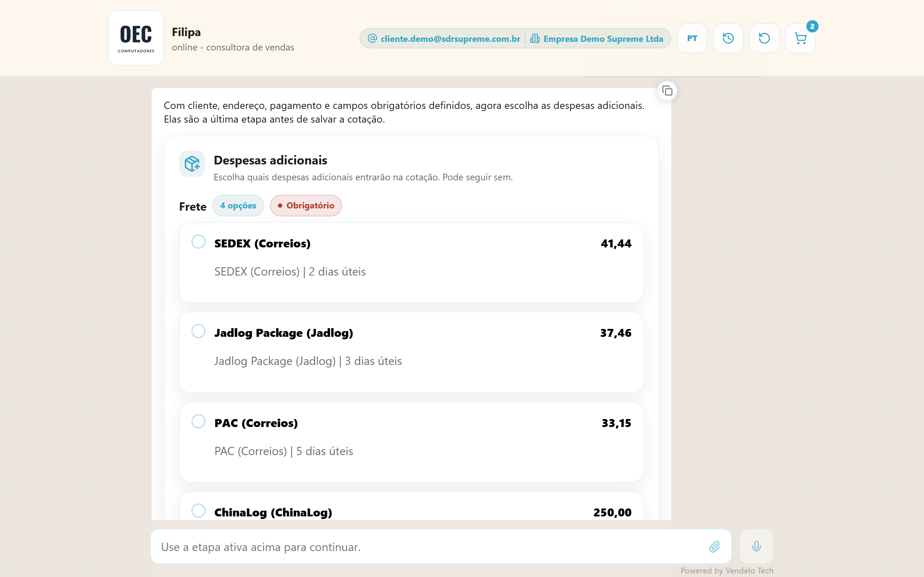The image size is (924, 577).
Task: Click the Despesas adicionais package icon
Action: tap(192, 164)
